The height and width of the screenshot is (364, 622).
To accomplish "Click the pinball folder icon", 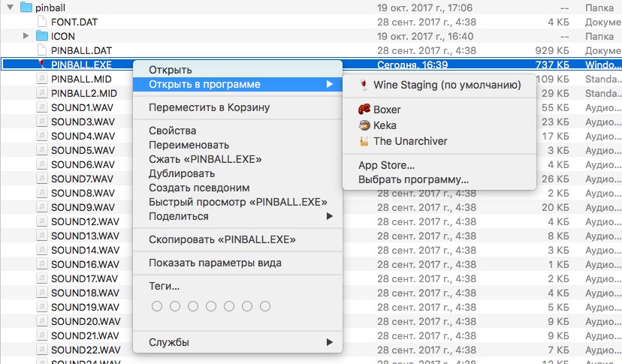I will (26, 8).
